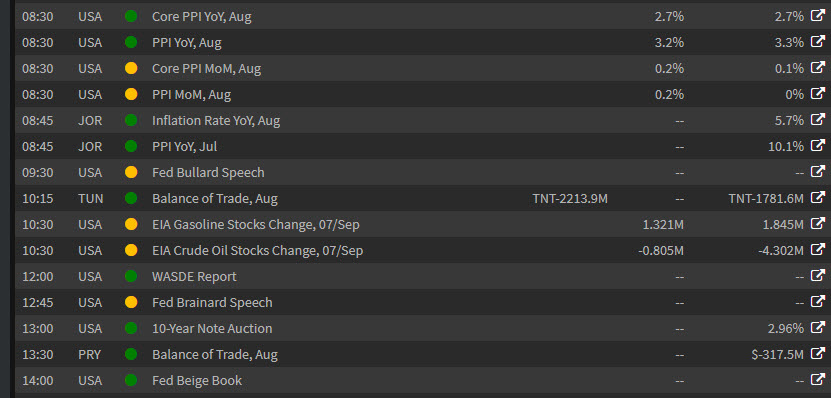This screenshot has height=398, width=831.
Task: Click external link icon on Fed Bullard Speech row
Action: (x=817, y=172)
